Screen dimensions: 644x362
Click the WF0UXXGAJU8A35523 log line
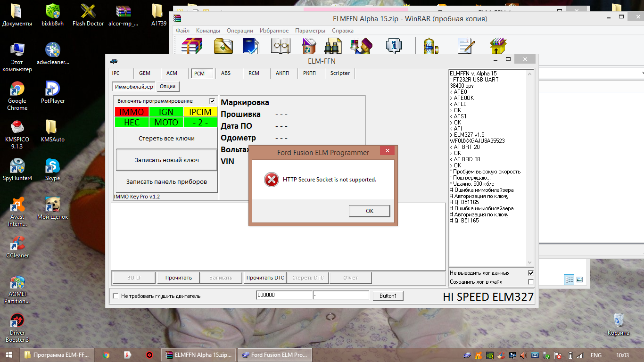pyautogui.click(x=477, y=141)
